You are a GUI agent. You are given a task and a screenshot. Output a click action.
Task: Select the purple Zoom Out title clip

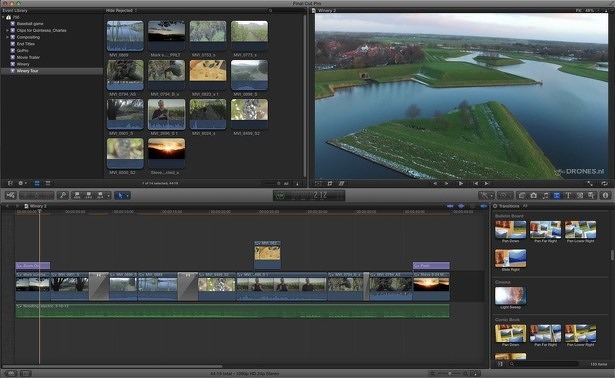[x=33, y=265]
